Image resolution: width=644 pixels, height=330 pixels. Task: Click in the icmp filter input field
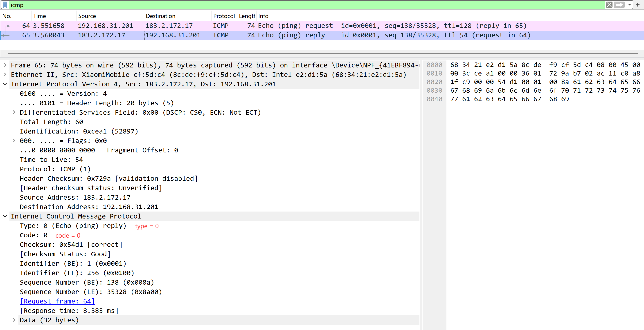(x=300, y=5)
